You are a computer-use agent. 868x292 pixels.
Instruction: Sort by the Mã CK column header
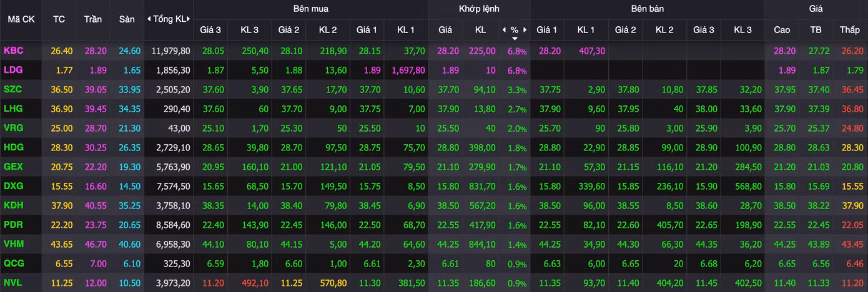pos(21,19)
